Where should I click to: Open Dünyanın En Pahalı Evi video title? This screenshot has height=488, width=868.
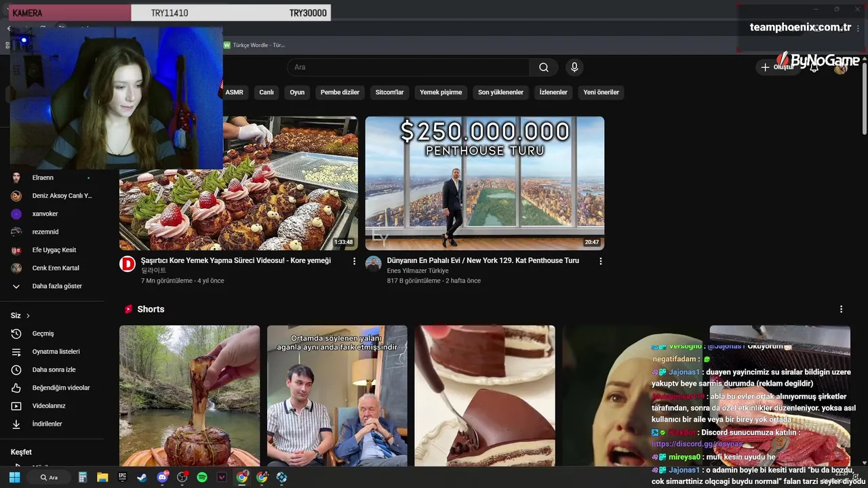click(x=483, y=260)
